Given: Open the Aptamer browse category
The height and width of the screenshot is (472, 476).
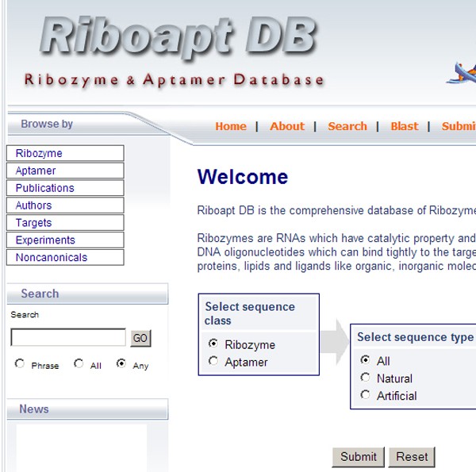Looking at the screenshot, I should (65, 171).
